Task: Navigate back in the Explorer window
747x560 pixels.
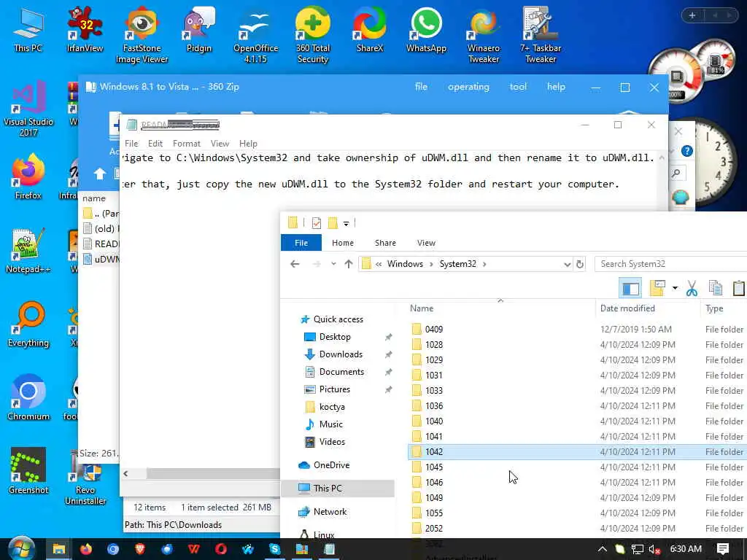Action: (x=295, y=264)
